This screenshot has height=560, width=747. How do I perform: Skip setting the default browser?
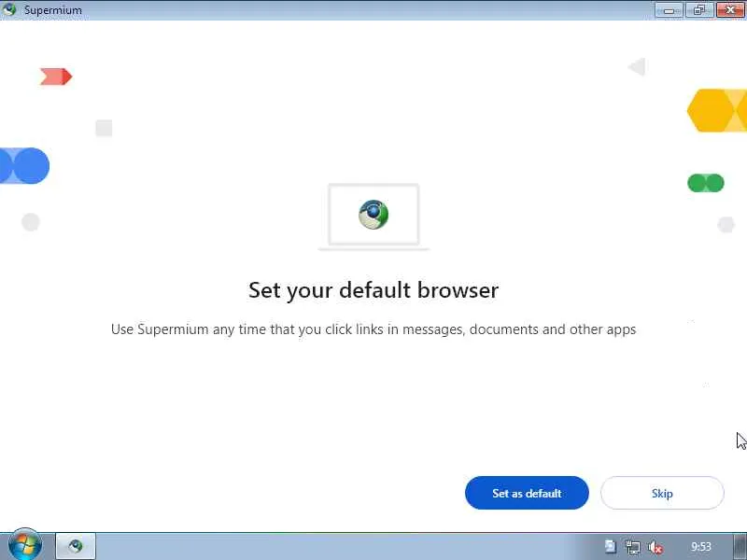(x=662, y=493)
